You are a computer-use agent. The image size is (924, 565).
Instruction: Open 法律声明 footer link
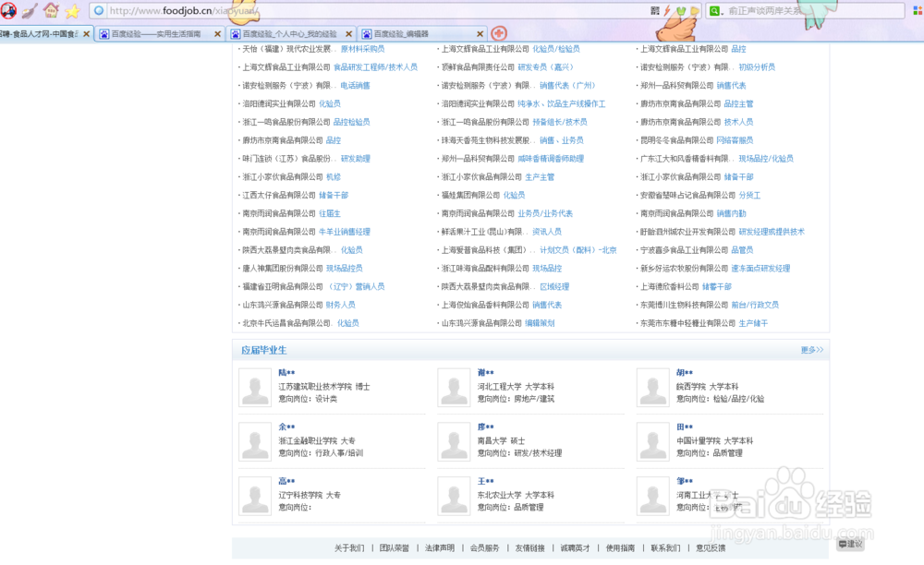440,548
